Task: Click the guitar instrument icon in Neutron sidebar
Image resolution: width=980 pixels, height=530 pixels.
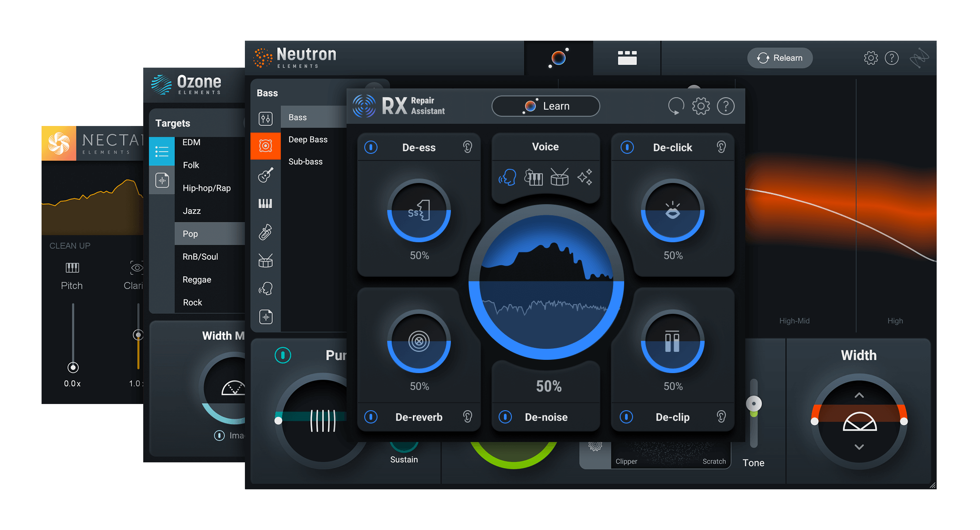Action: point(266,175)
